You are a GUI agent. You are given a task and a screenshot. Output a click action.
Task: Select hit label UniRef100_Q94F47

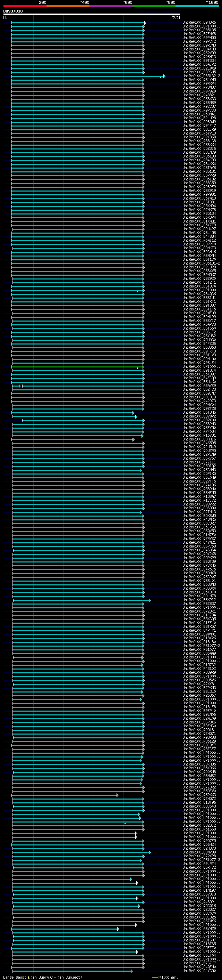tap(199, 125)
